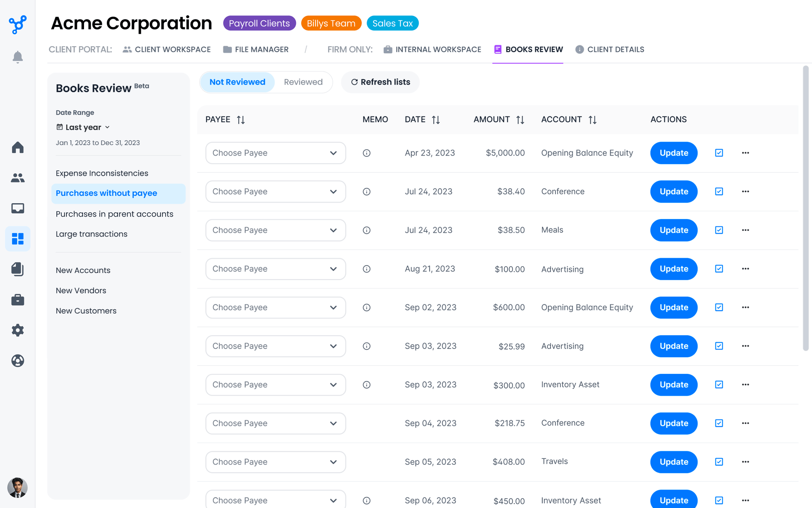Open Choose Payee dropdown on the Meals row
This screenshot has width=812, height=508.
coord(275,230)
